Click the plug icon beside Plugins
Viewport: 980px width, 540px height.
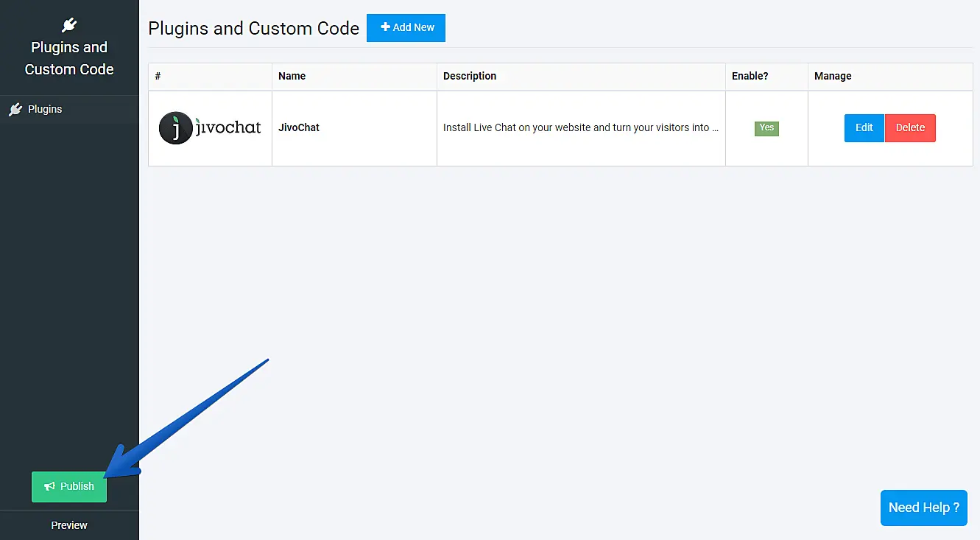coord(15,110)
